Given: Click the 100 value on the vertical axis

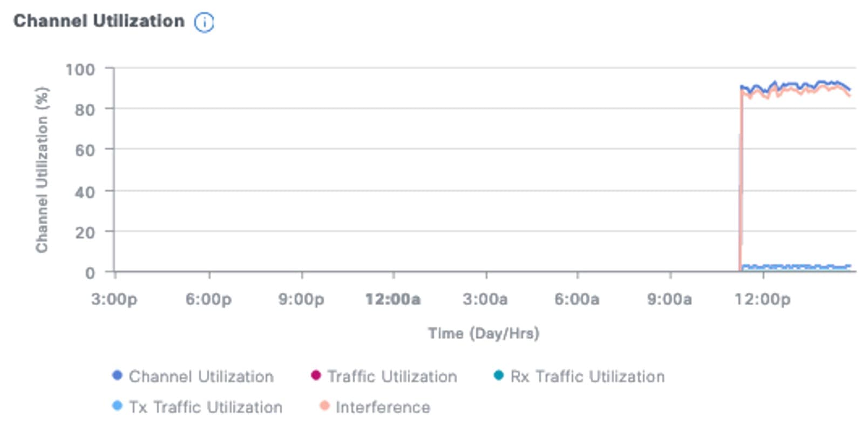Looking at the screenshot, I should [80, 70].
